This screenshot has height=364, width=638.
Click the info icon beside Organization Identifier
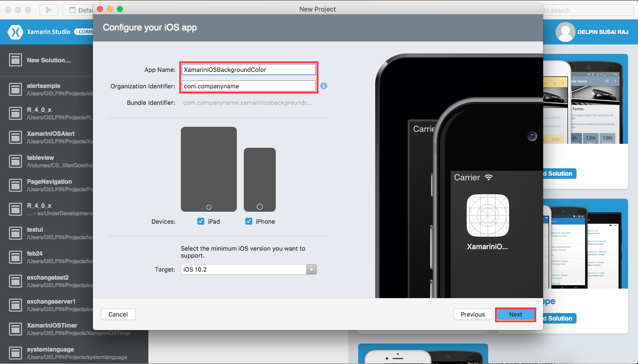pyautogui.click(x=323, y=86)
